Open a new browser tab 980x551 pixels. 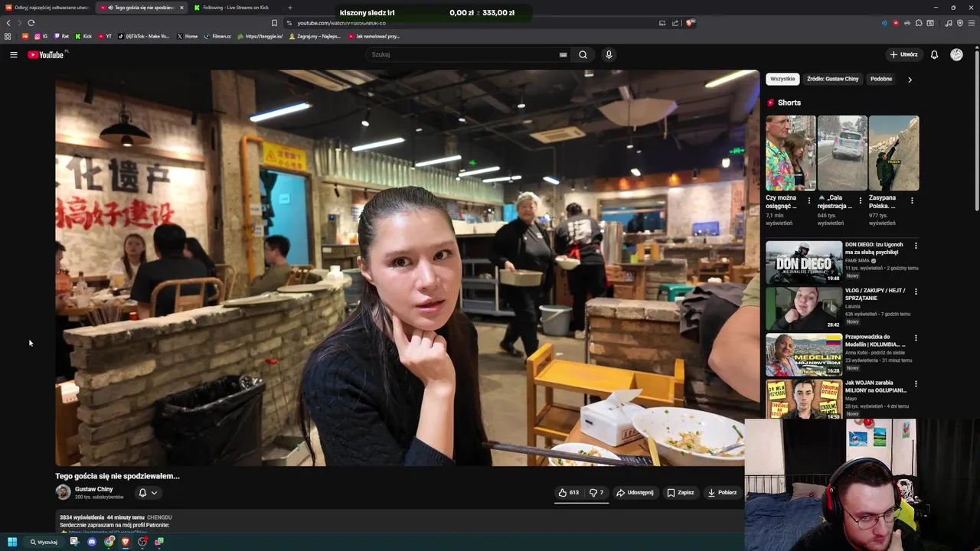click(289, 8)
